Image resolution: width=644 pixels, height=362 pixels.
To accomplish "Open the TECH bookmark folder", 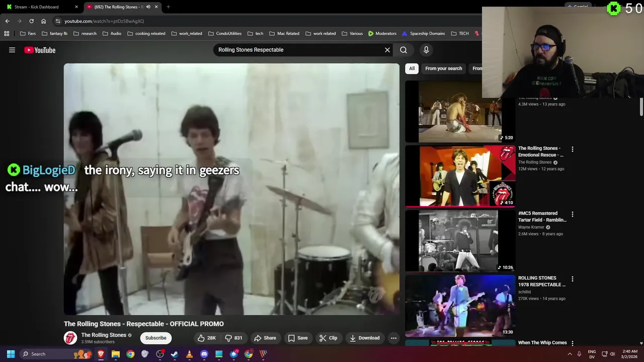I will pos(460,34).
